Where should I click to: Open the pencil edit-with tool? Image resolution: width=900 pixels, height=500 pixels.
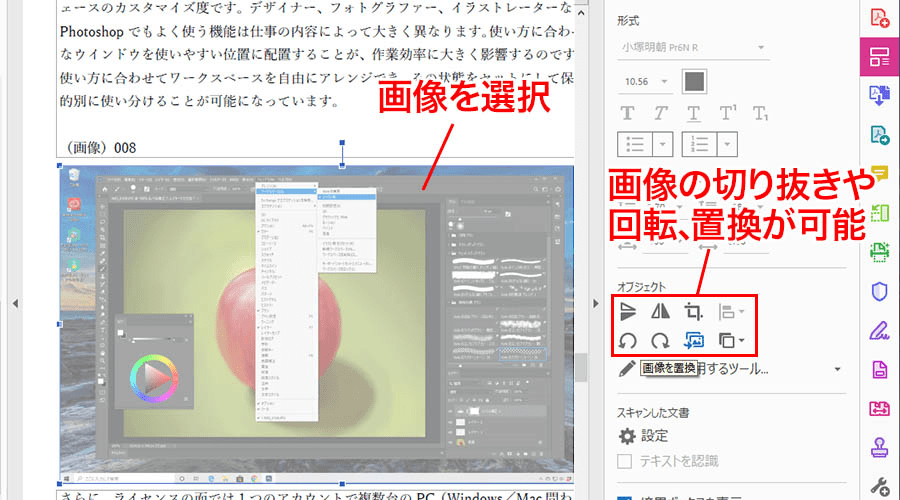tap(627, 369)
